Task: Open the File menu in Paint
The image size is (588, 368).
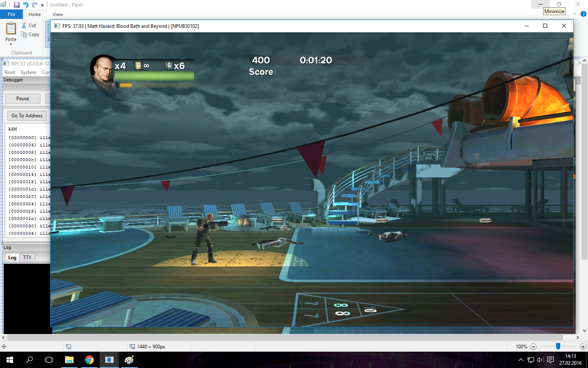Action: 11,14
